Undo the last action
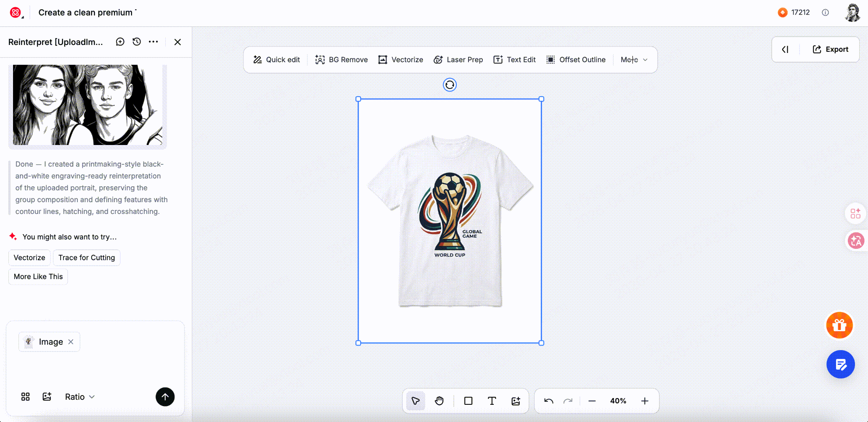Screen dimensions: 868x422 tap(549, 401)
